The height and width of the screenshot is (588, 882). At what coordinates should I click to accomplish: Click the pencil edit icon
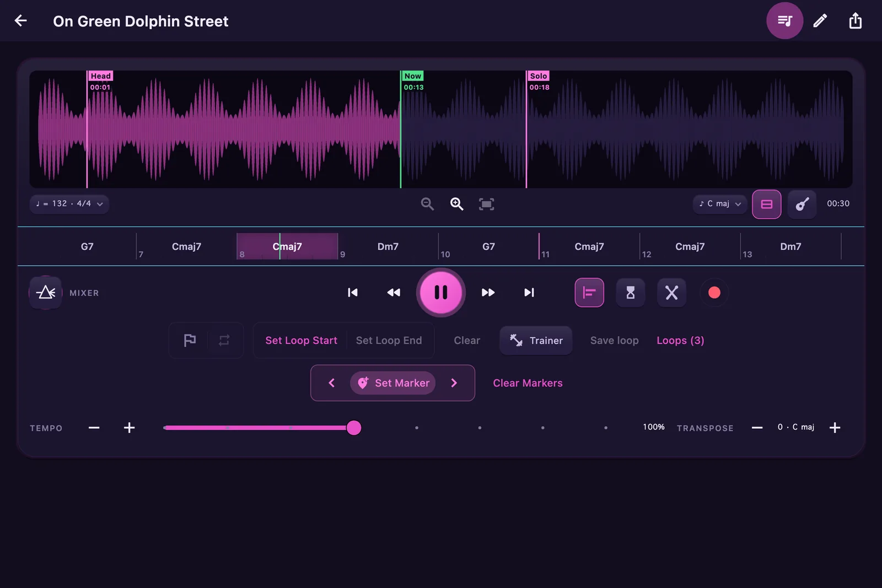pos(820,21)
